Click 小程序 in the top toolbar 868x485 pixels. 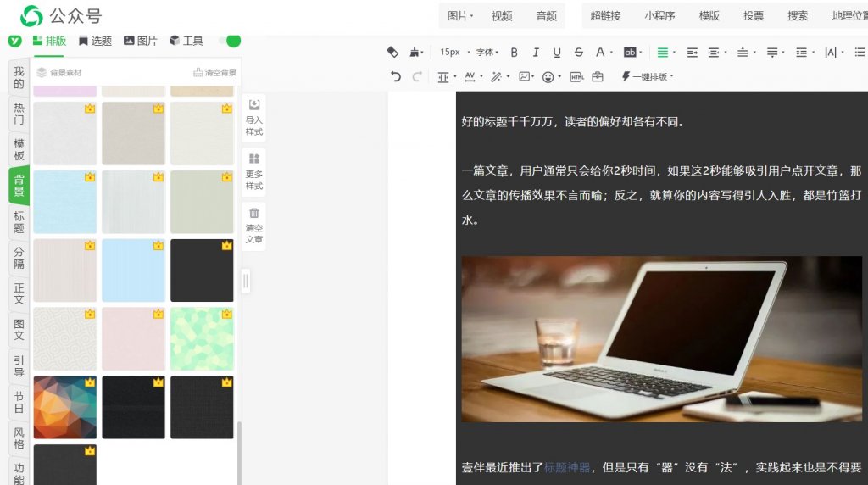(659, 16)
